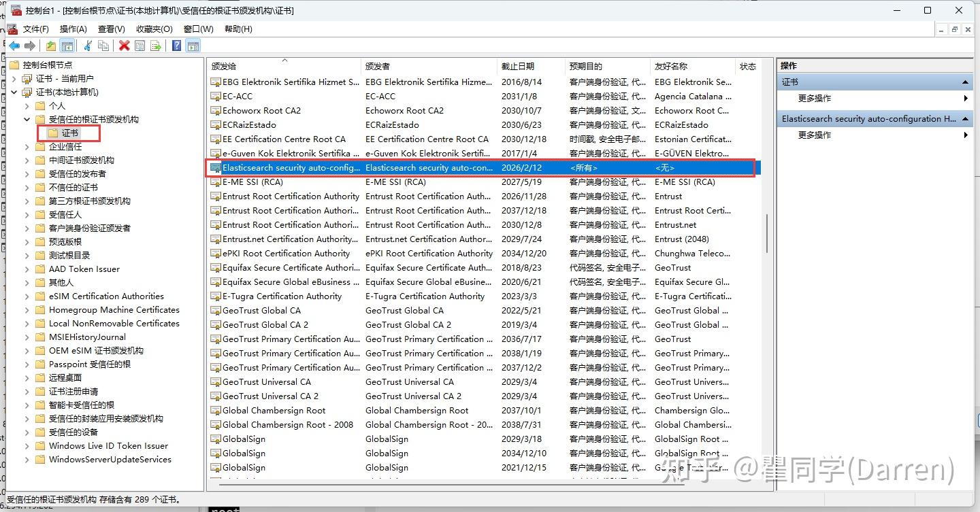Click the Cut toolbar icon

pyautogui.click(x=88, y=45)
